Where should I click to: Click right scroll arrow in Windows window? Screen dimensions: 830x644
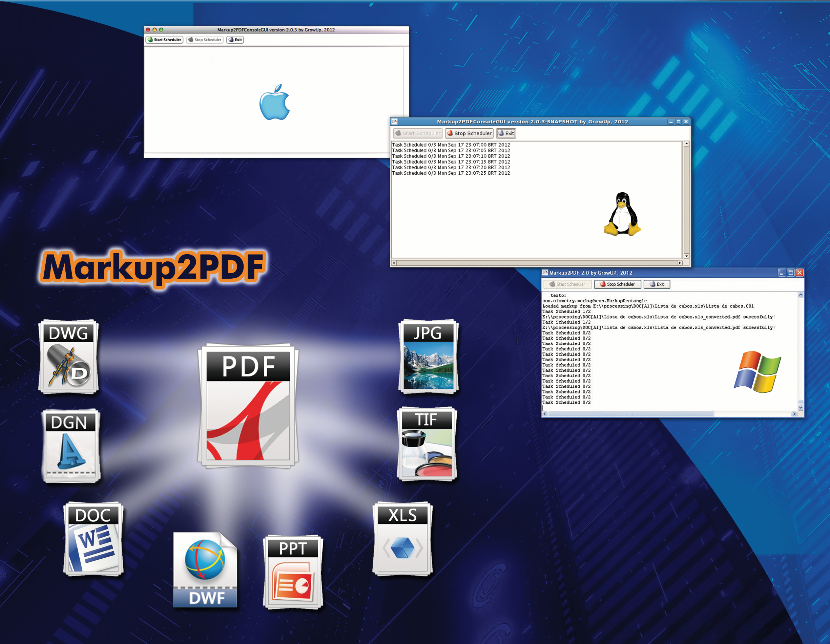tap(794, 414)
